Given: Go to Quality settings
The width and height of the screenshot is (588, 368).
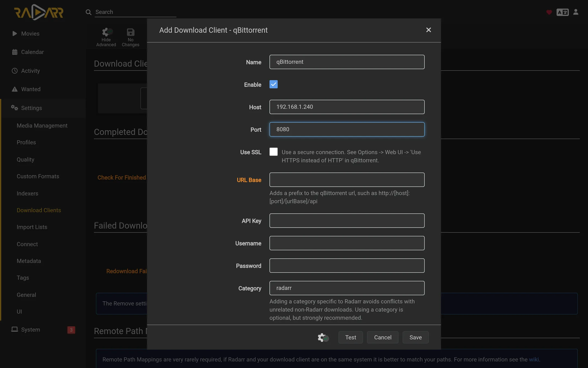Looking at the screenshot, I should 25,159.
